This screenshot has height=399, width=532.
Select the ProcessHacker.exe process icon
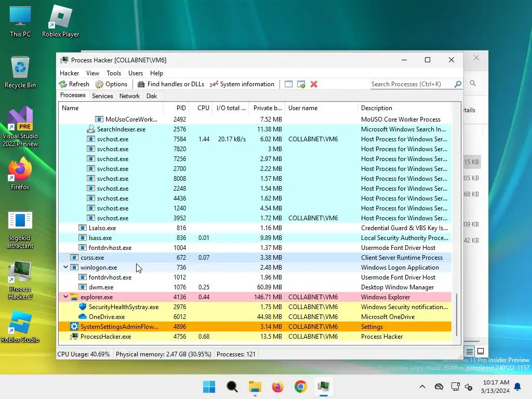74,337
